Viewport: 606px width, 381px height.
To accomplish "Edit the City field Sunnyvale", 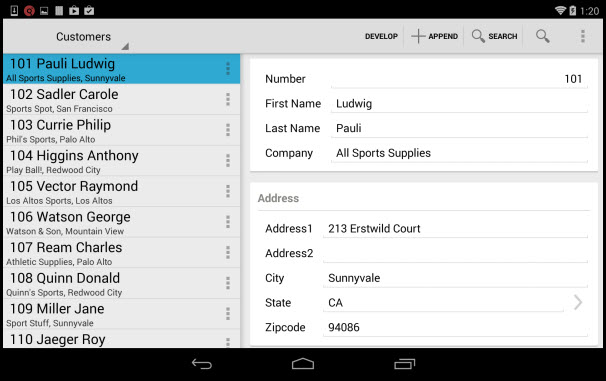I will click(x=455, y=278).
